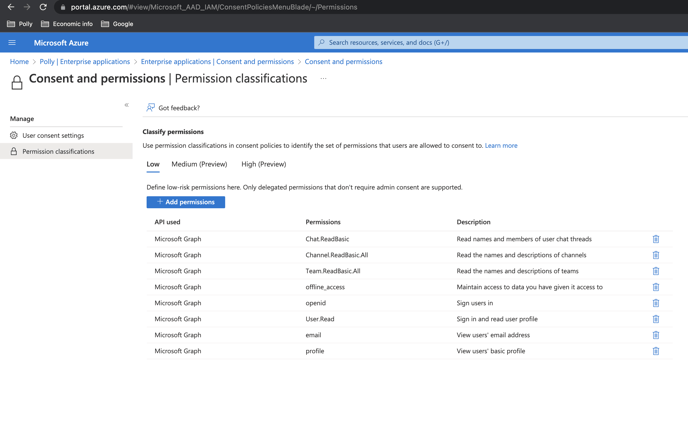The width and height of the screenshot is (688, 425).
Task: Click the search magnifier icon
Action: [322, 43]
